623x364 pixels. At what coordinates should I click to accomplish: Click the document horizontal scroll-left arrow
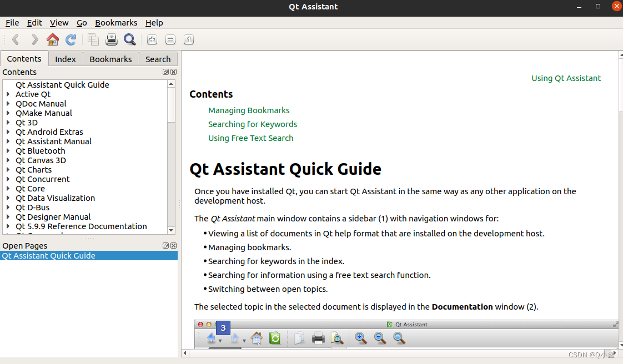(x=185, y=353)
